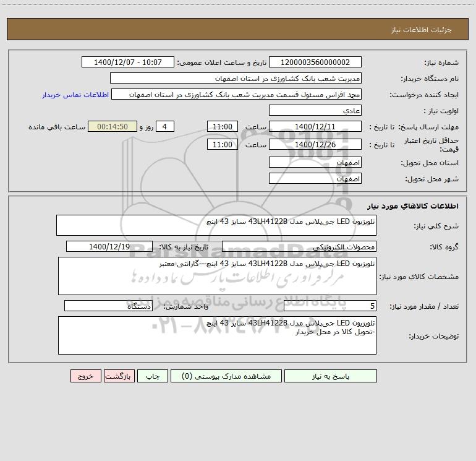
Task: Click the days remaining field showing 4
Action: (165, 126)
